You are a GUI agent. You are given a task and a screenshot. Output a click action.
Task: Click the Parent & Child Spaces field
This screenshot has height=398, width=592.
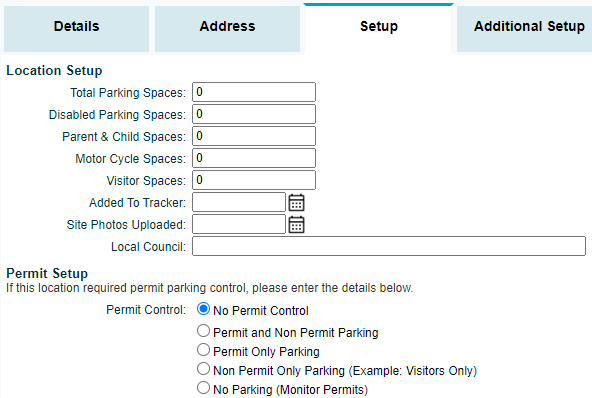pos(254,136)
